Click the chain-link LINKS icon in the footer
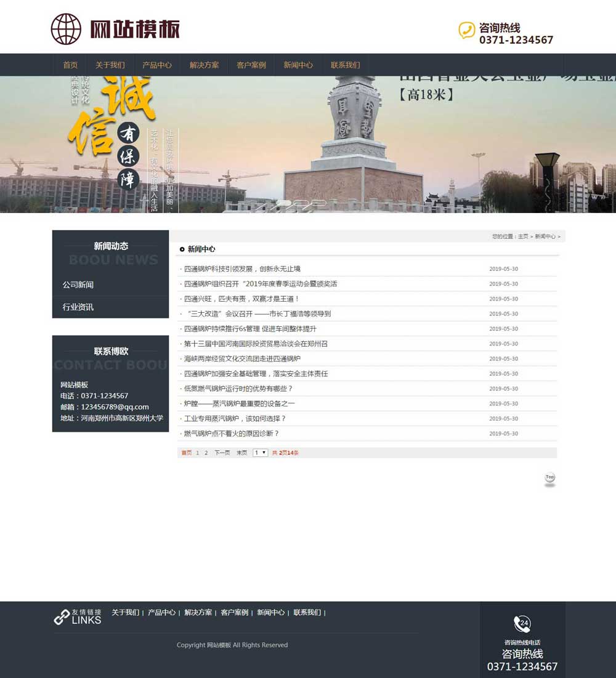This screenshot has width=616, height=678. tap(62, 616)
